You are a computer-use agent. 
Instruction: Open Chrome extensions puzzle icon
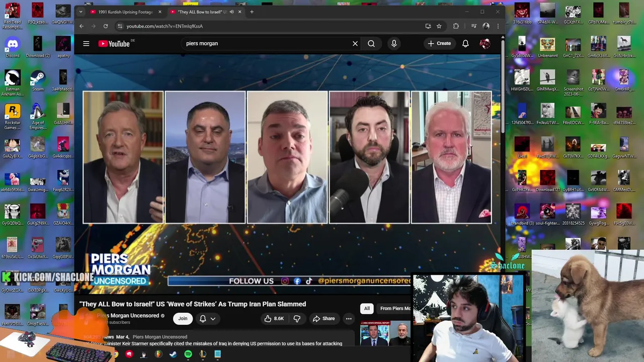(x=456, y=26)
